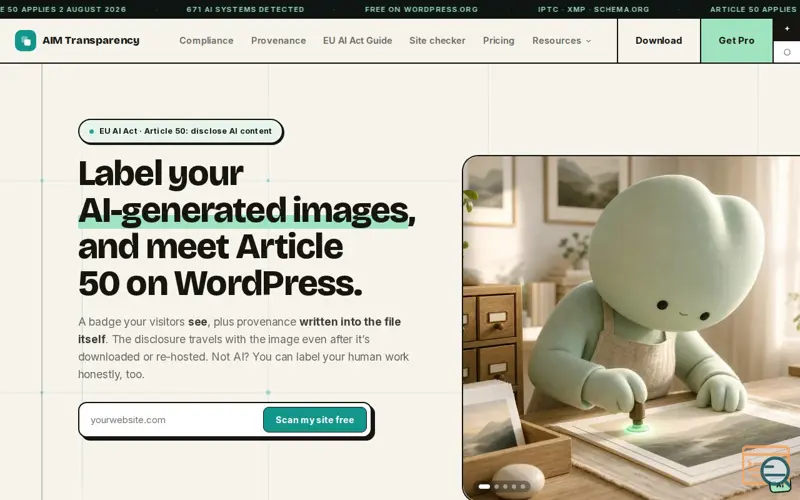Click 'IPTC · XMP · SCHEMA.ORG' ticker text
Screen dimensions: 800x500
pyautogui.click(x=593, y=9)
